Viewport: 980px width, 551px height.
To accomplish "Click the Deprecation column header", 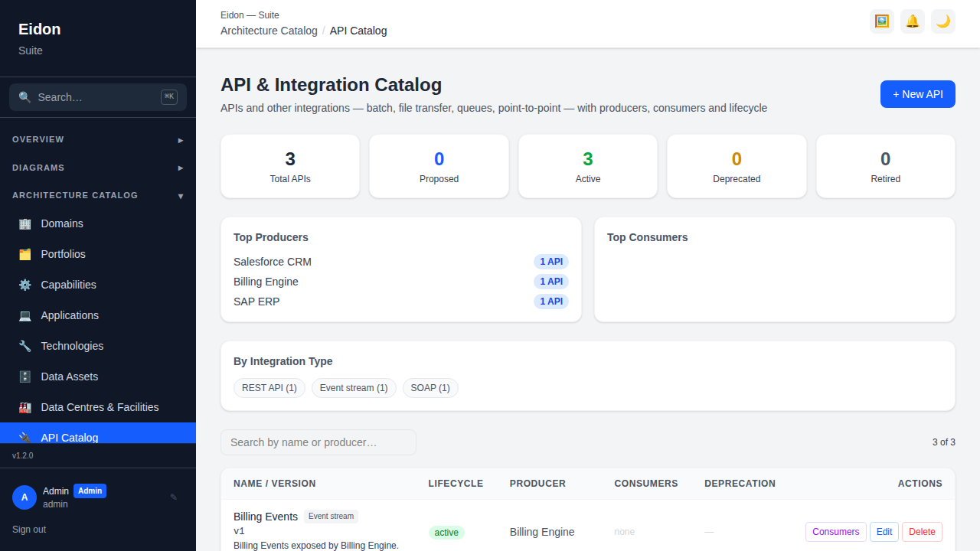I will tap(740, 484).
